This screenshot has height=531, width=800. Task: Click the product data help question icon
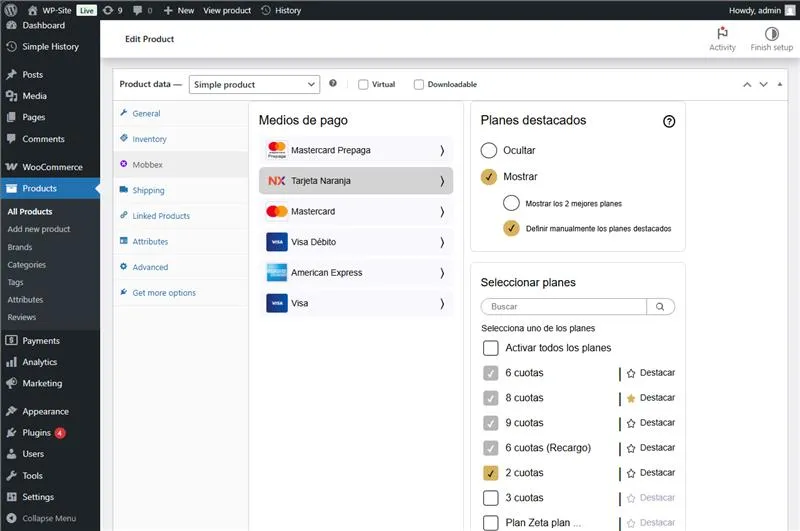[x=333, y=83]
